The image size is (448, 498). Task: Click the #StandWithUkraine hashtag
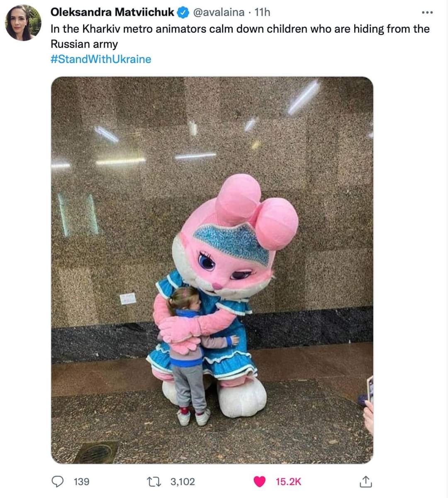pos(101,59)
